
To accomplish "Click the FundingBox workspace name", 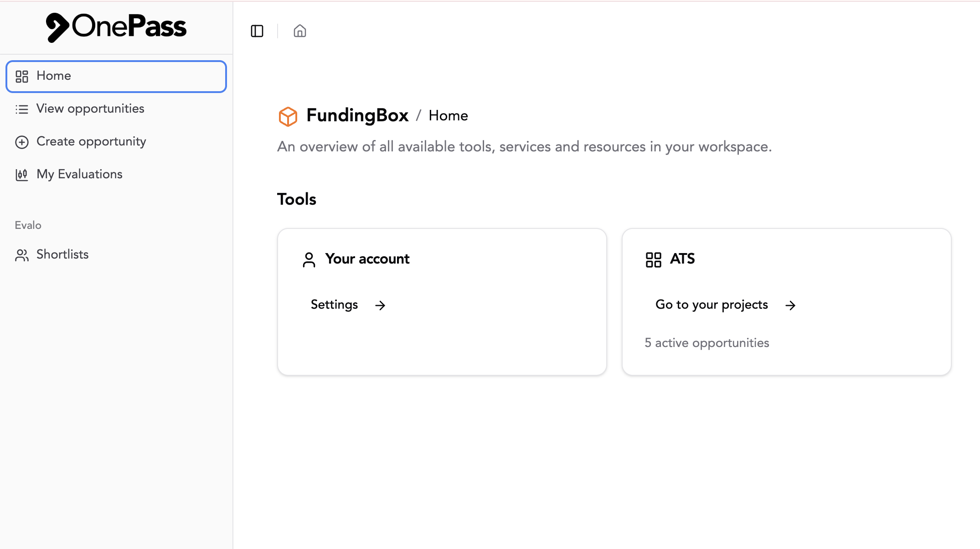I will point(357,115).
